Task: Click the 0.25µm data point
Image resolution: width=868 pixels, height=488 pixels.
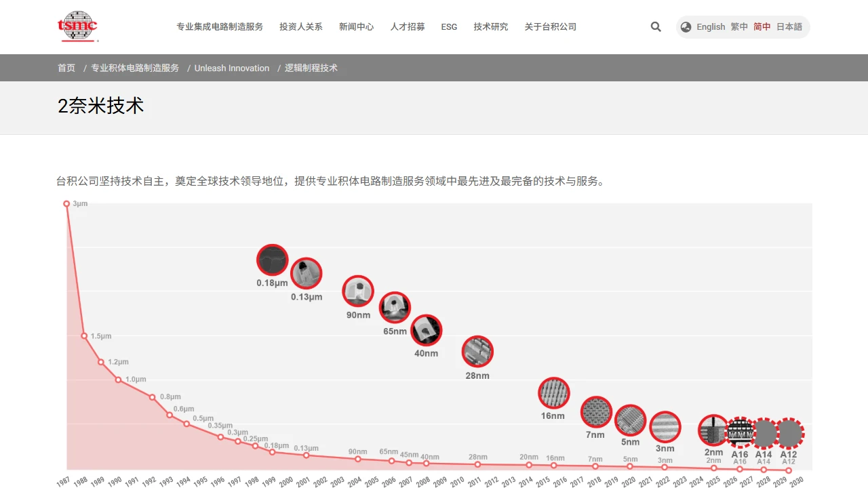Action: click(x=255, y=446)
